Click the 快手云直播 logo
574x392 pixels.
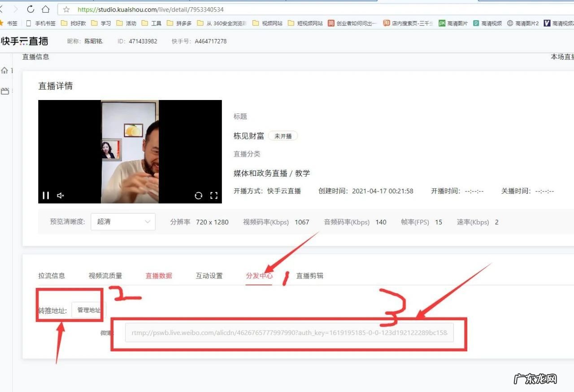(26, 41)
